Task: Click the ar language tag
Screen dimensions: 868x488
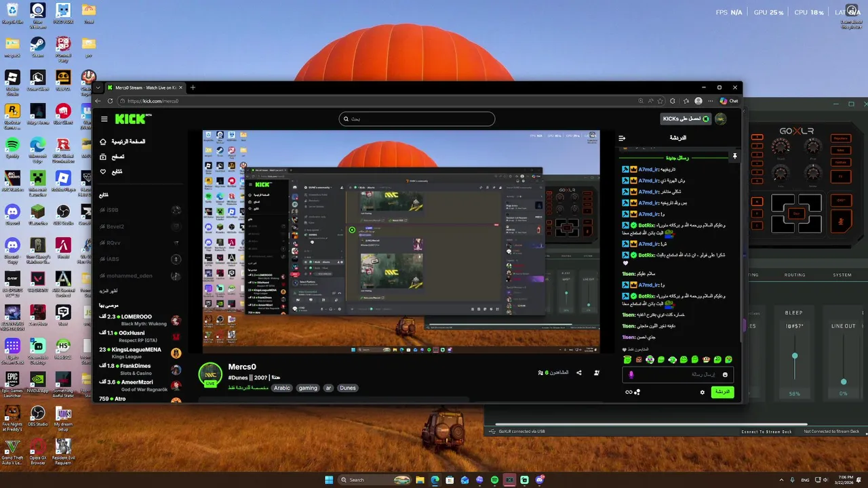Action: [328, 388]
